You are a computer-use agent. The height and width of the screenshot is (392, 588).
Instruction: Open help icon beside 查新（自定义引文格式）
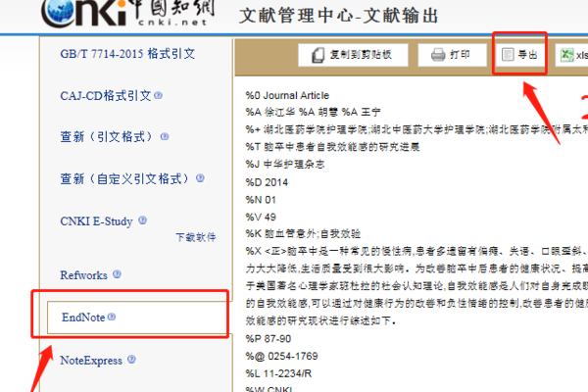tap(200, 177)
